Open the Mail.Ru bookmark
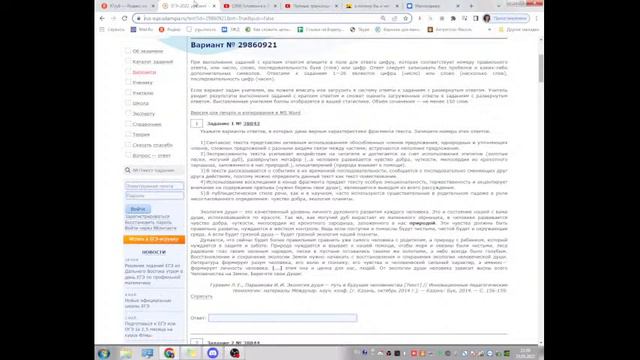Image resolution: width=640 pixels, height=360 pixels. [x=142, y=29]
